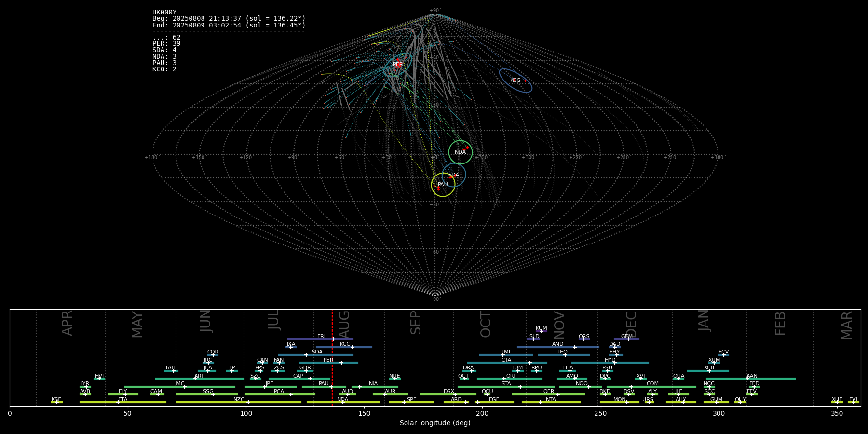868x434 pixels.
Task: Click the PER radiant circle on sky map
Action: coord(398,65)
